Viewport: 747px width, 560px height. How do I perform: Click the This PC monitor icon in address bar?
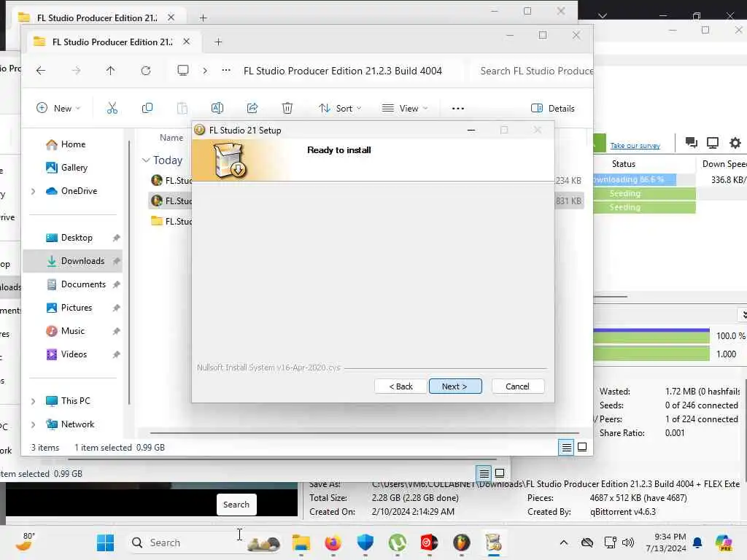pos(183,71)
